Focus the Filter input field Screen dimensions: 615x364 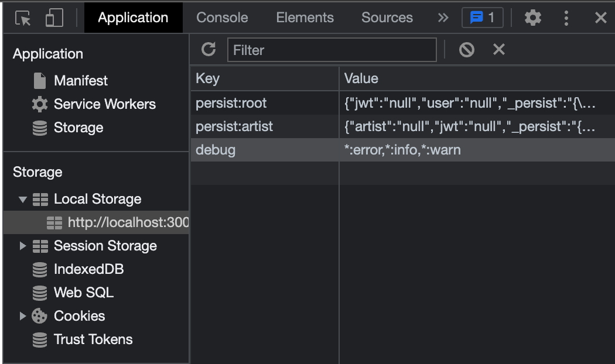(332, 50)
